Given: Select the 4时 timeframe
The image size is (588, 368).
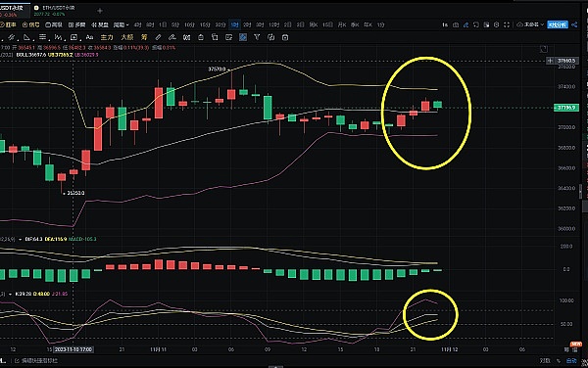Looking at the screenshot, I should click(x=137, y=24).
